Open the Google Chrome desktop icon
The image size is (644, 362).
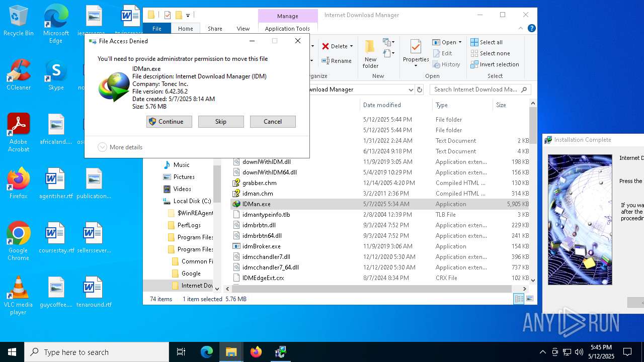point(18,241)
